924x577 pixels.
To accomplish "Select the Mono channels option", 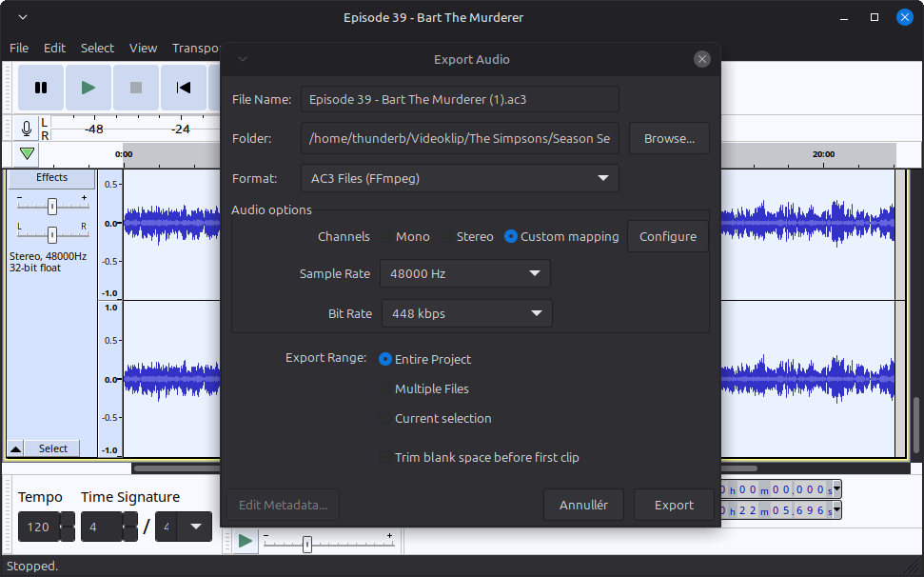I will pyautogui.click(x=387, y=236).
